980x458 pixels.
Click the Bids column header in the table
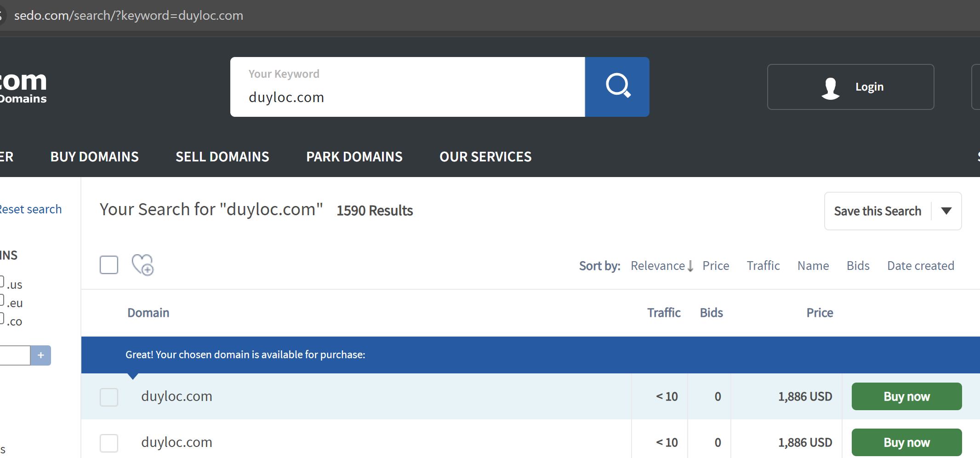[711, 313]
